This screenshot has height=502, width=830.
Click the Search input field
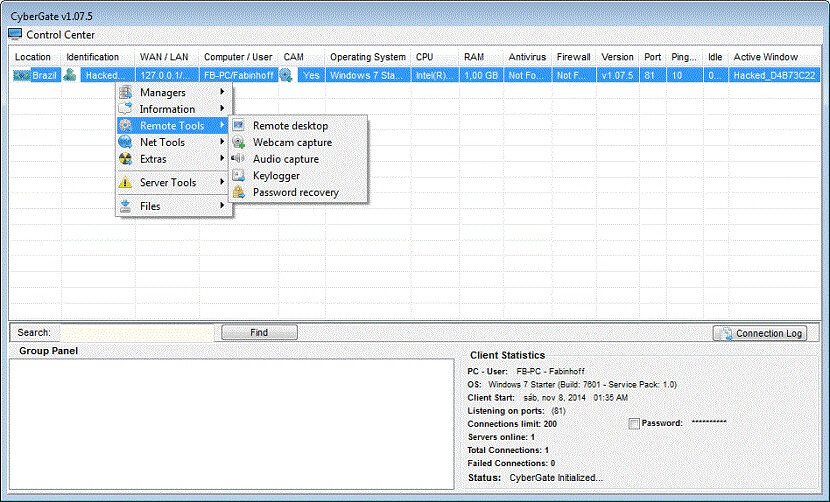pos(137,333)
